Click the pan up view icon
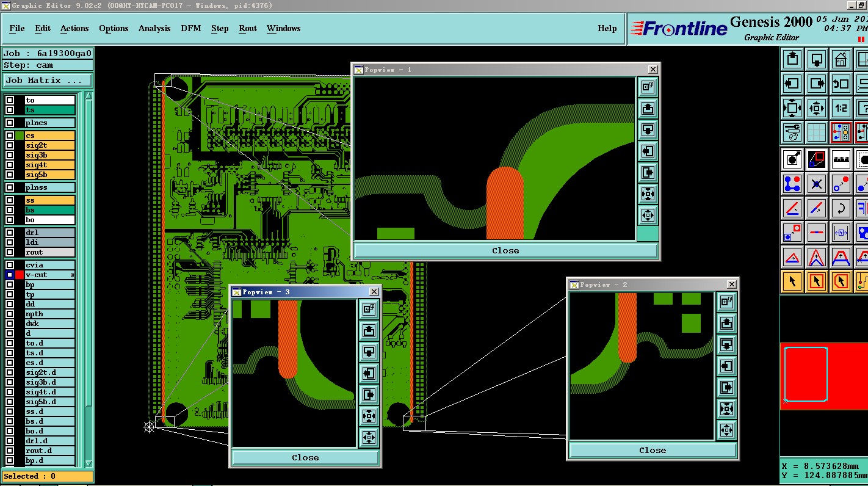The image size is (868, 486). click(792, 59)
